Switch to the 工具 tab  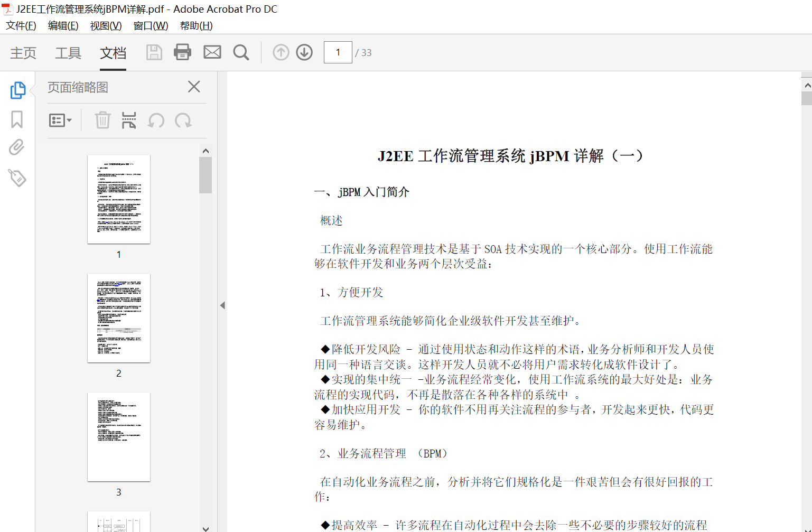[x=68, y=53]
